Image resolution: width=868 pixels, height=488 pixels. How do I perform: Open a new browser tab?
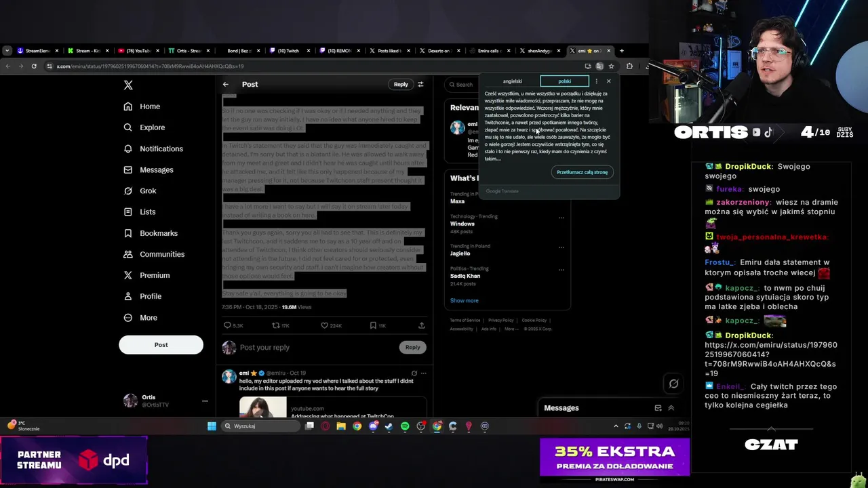click(x=622, y=51)
